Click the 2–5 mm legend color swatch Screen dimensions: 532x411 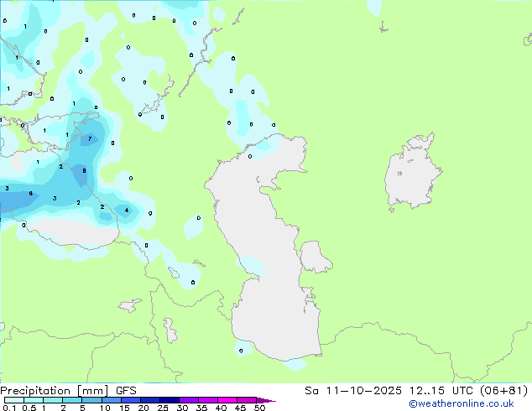(x=72, y=400)
